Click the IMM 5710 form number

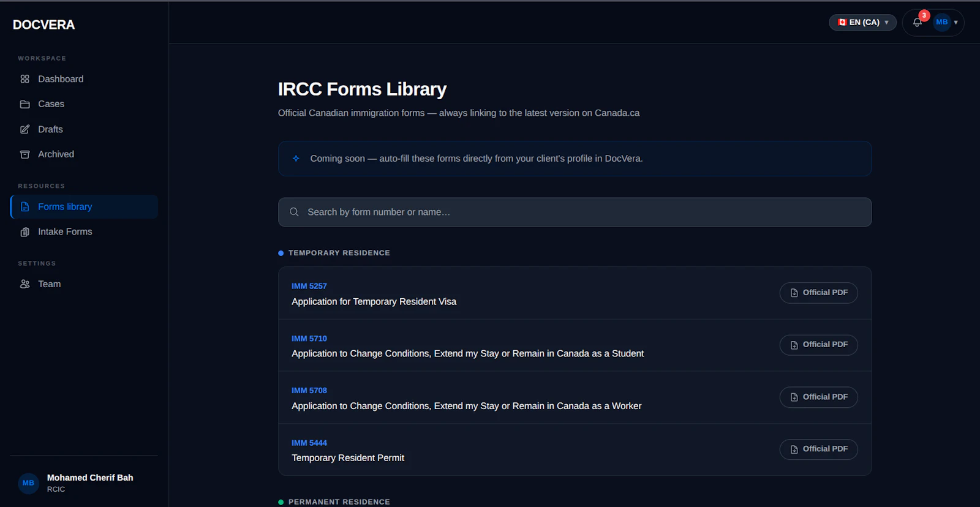[309, 339]
